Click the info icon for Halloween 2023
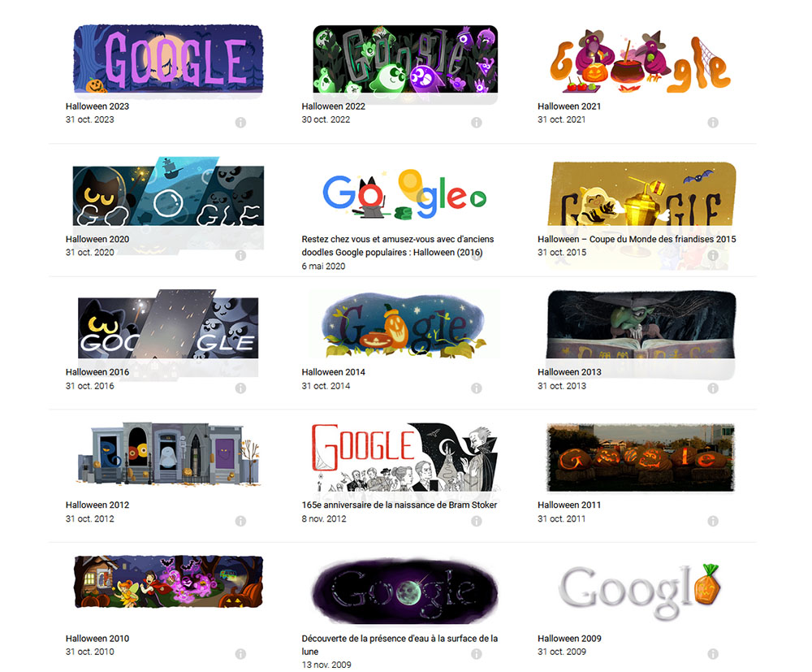The image size is (812, 672). [x=240, y=122]
